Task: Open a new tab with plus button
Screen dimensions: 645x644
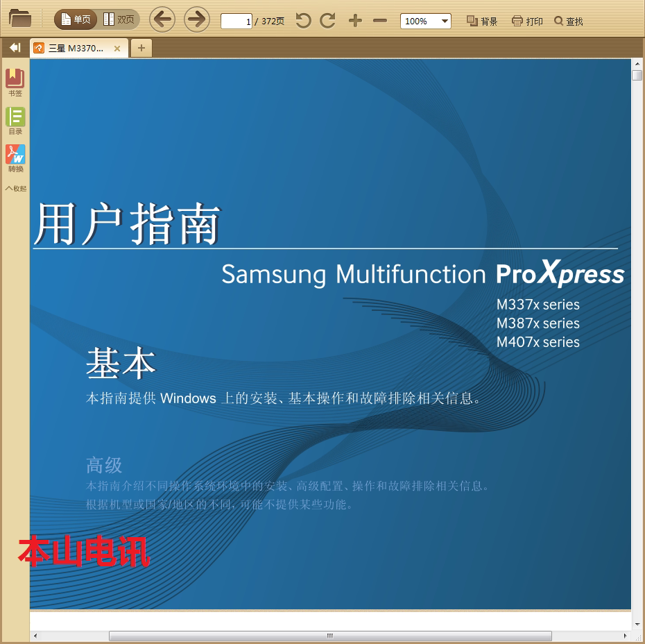Action: pyautogui.click(x=141, y=48)
